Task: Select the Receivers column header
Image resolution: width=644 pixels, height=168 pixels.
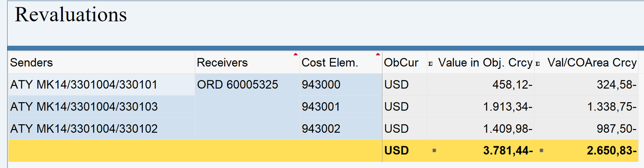Action: click(x=222, y=63)
